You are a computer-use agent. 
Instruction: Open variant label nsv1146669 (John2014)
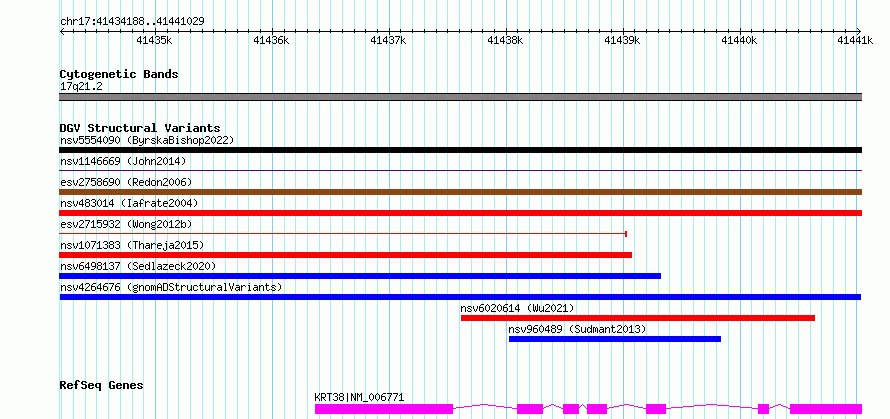[123, 161]
